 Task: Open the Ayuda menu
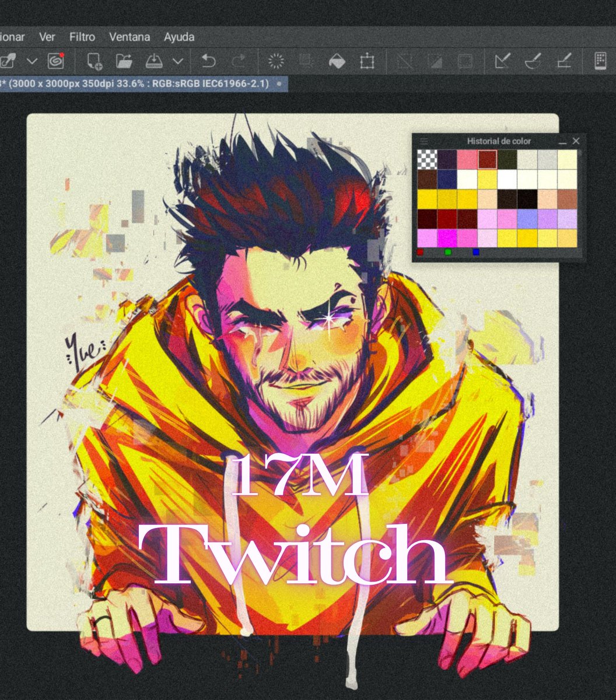179,37
